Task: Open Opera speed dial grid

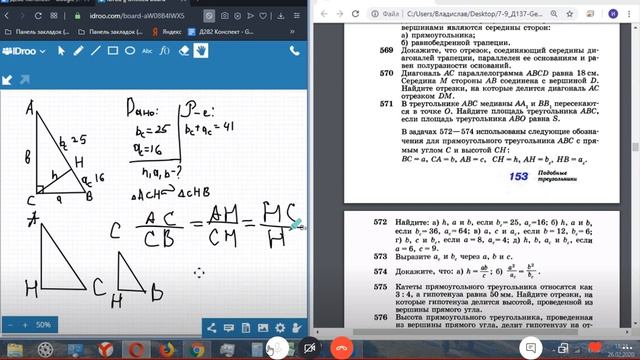Action: pos(54,16)
